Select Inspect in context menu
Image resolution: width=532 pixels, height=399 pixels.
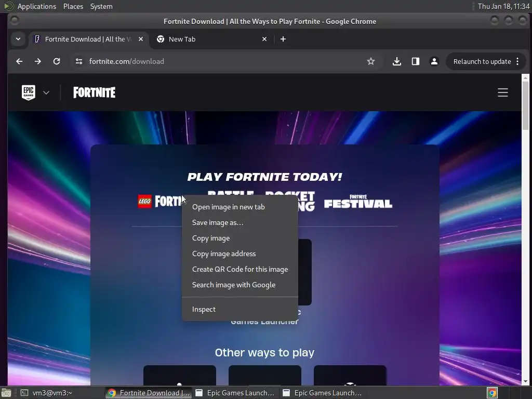click(x=240, y=310)
